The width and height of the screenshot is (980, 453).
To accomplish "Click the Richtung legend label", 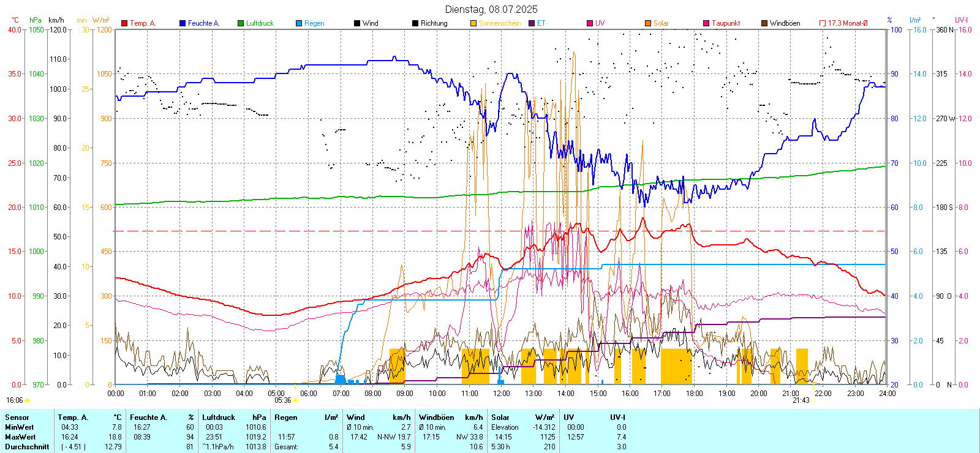I will click(434, 23).
